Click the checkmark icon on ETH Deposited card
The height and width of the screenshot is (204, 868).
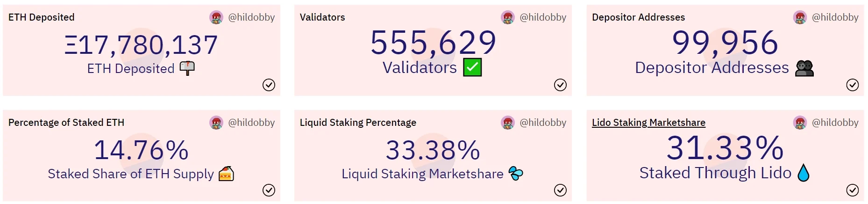pos(269,85)
